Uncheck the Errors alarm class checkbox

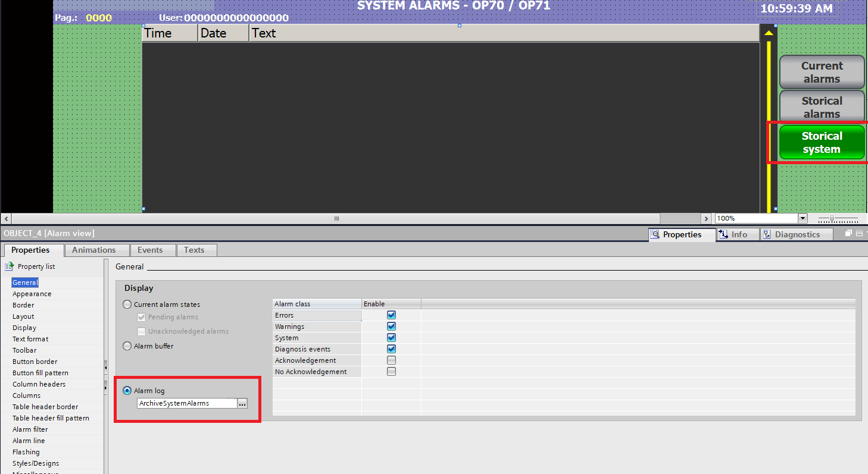(391, 315)
